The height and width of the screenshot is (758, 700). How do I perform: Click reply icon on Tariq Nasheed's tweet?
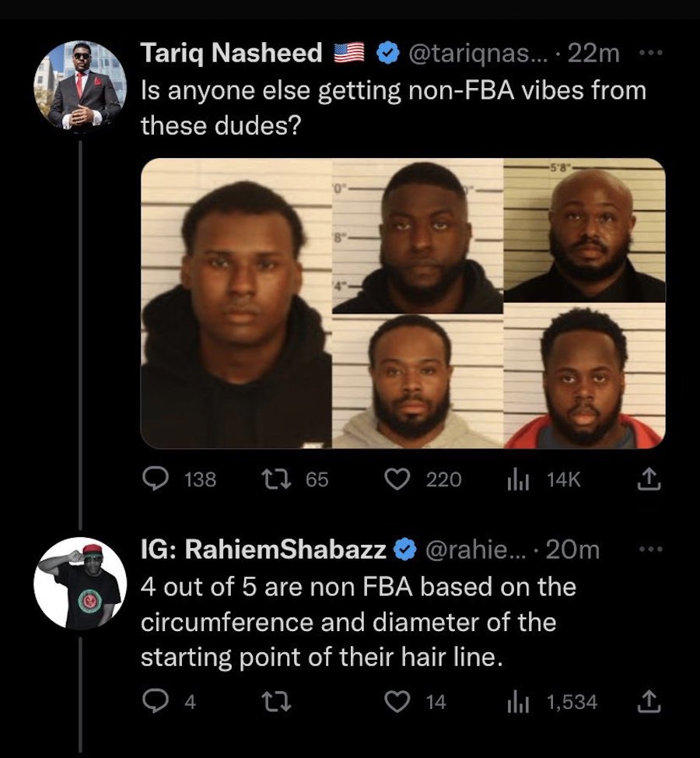tap(156, 479)
